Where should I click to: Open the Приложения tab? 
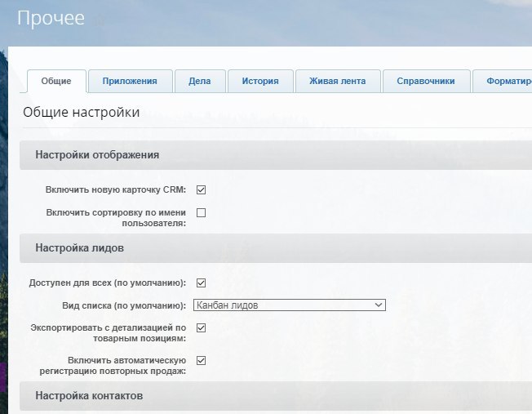click(131, 81)
